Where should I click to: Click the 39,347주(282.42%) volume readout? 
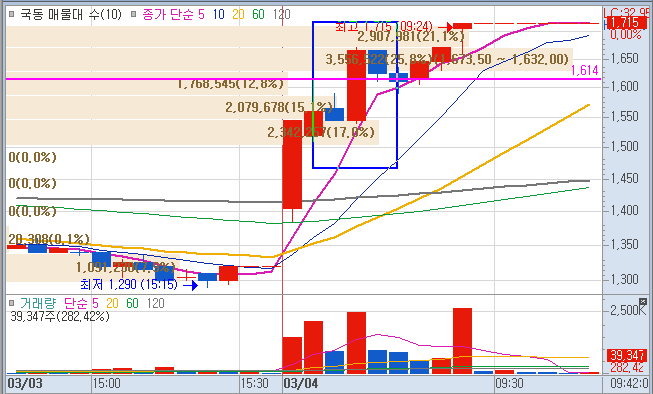(x=60, y=317)
